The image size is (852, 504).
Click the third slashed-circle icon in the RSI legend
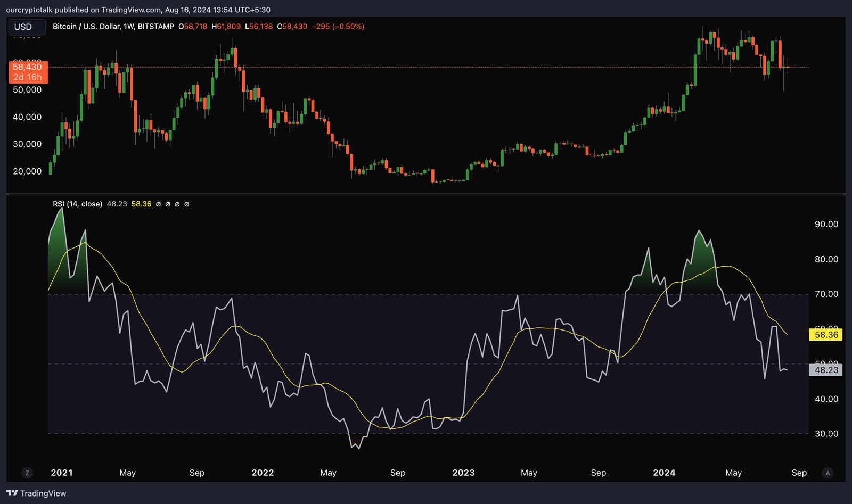click(x=177, y=204)
